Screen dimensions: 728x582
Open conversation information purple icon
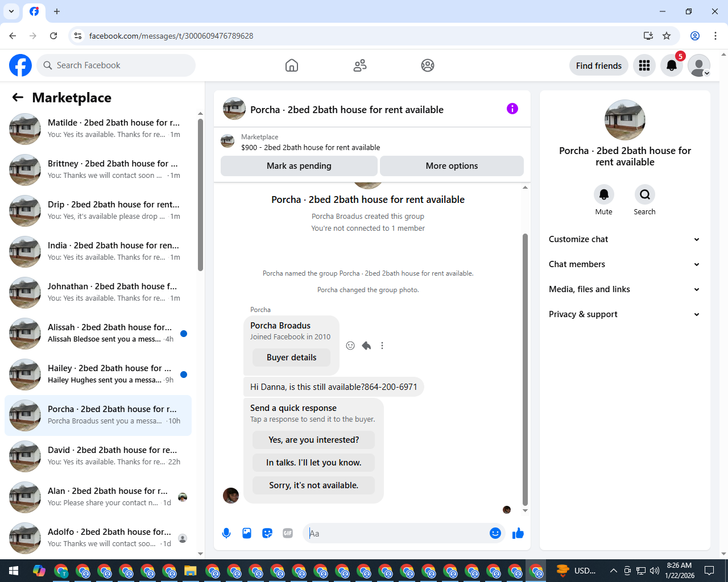pos(512,109)
